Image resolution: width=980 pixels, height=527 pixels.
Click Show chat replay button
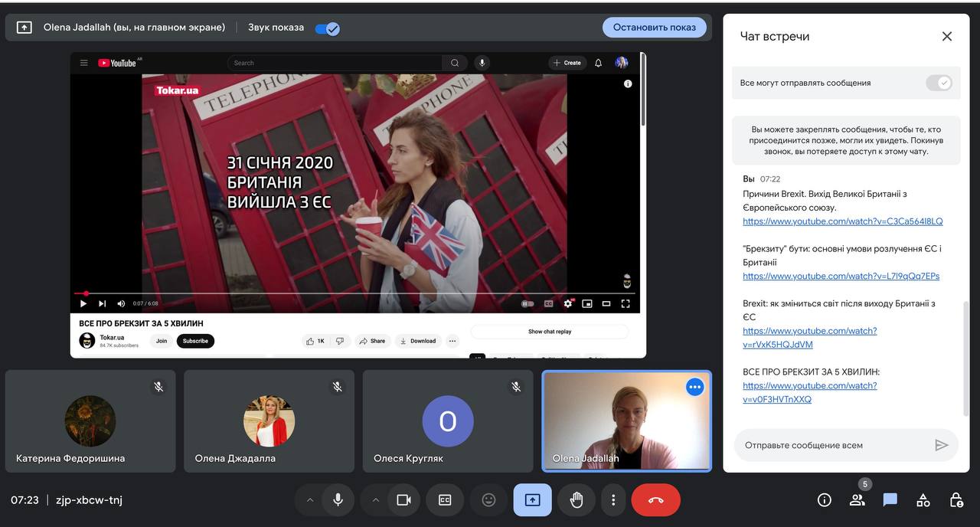[550, 332]
